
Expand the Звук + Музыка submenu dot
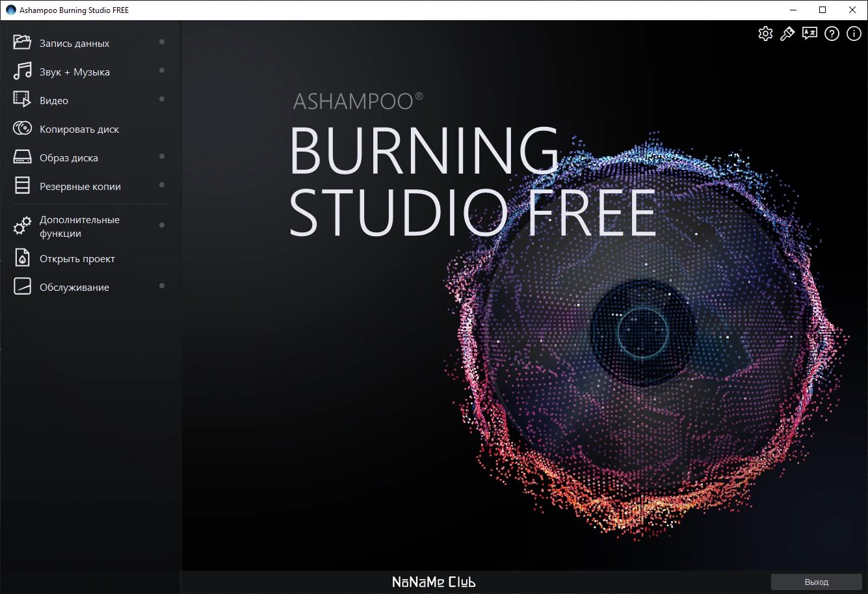pyautogui.click(x=162, y=71)
